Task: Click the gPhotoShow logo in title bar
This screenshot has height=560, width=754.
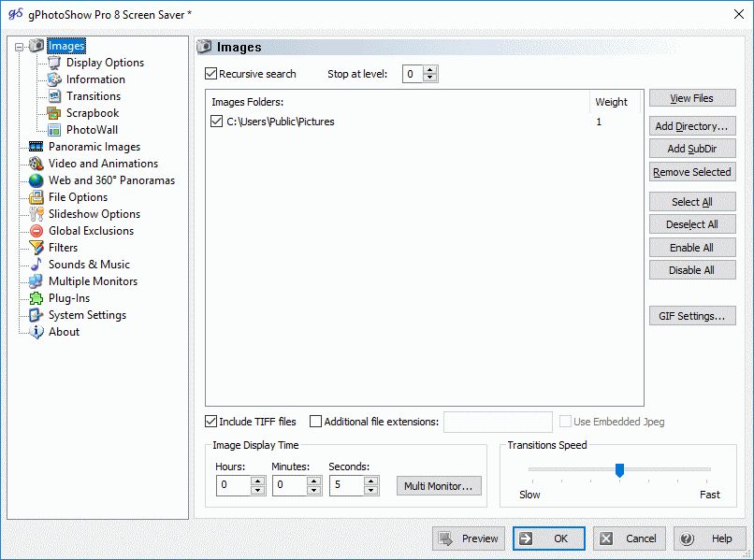Action: [x=15, y=14]
